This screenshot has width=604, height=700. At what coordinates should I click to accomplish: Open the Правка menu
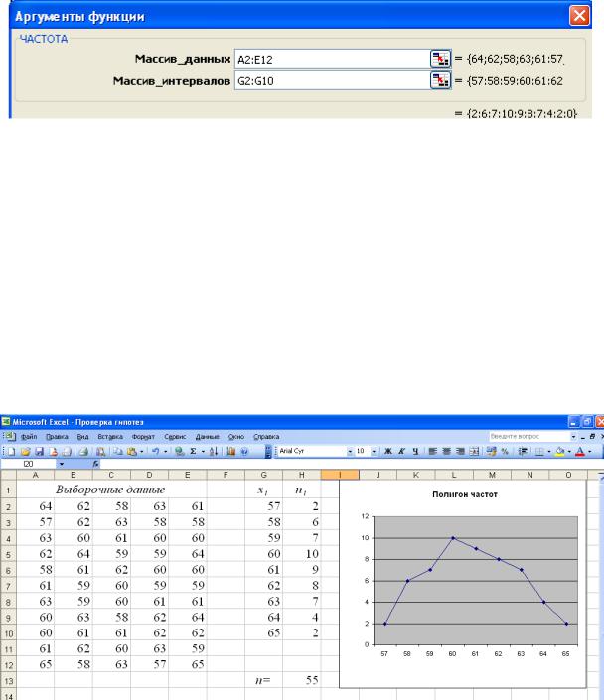click(57, 437)
